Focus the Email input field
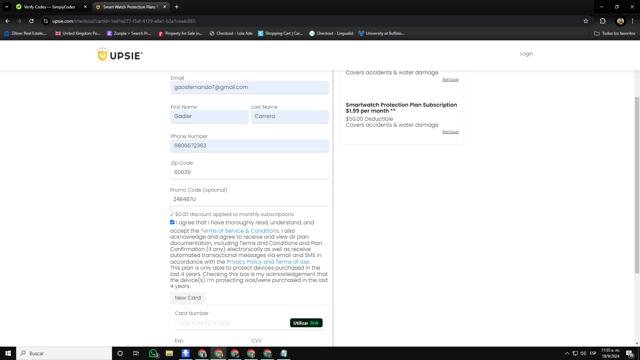This screenshot has width=640, height=360. [249, 87]
